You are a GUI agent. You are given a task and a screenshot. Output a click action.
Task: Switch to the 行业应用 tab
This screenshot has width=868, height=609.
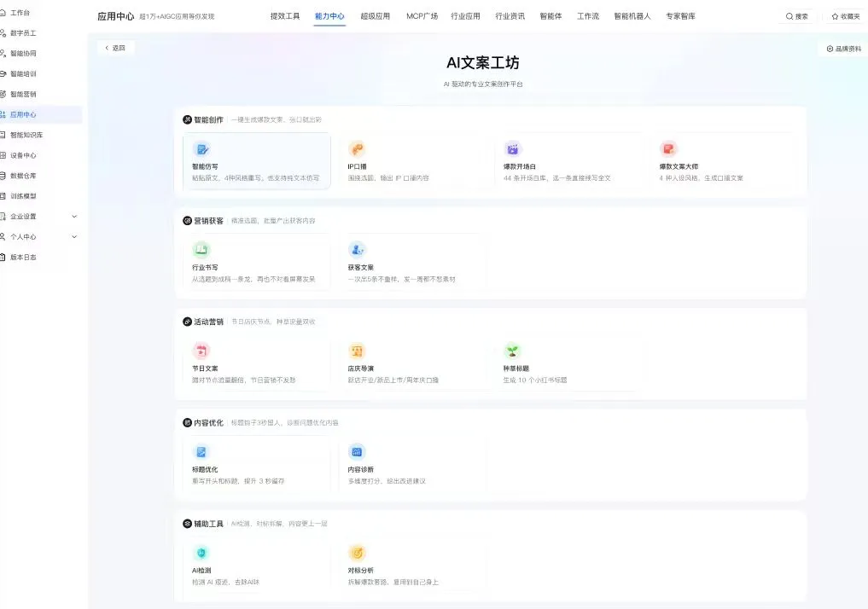[465, 16]
